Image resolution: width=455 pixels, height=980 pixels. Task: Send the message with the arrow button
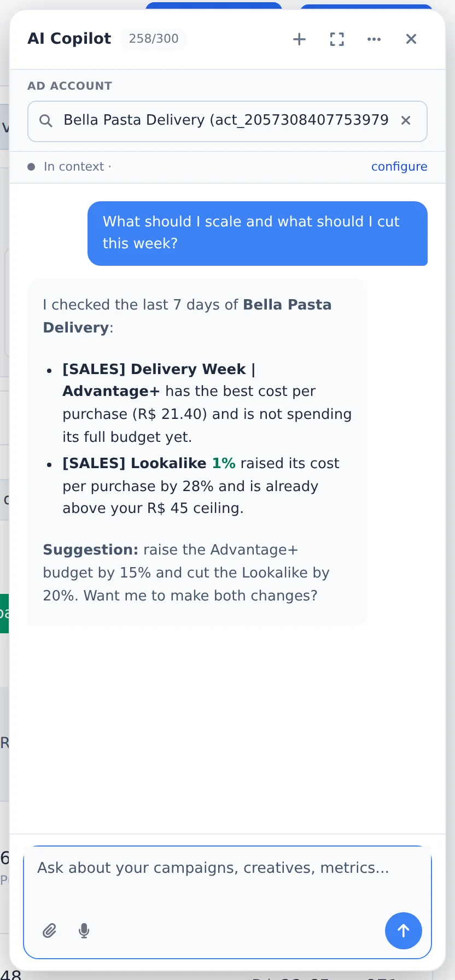pyautogui.click(x=404, y=930)
